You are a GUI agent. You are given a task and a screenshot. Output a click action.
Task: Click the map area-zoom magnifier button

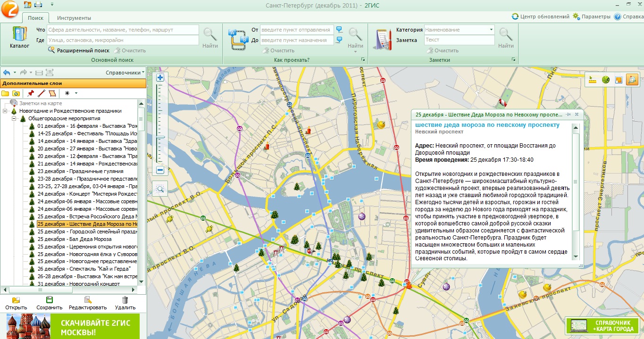click(160, 189)
